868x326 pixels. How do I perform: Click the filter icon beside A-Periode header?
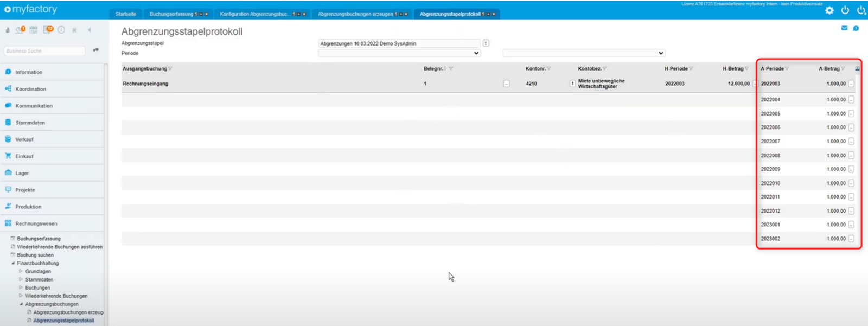(787, 69)
